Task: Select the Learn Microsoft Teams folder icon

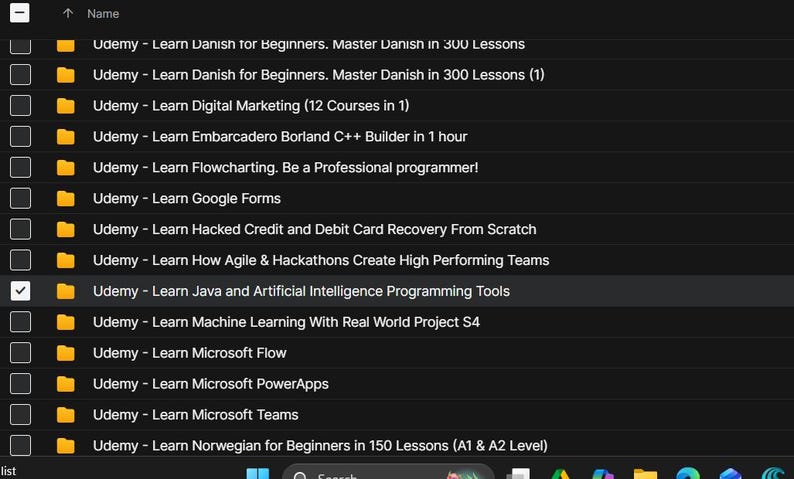Action: point(65,415)
